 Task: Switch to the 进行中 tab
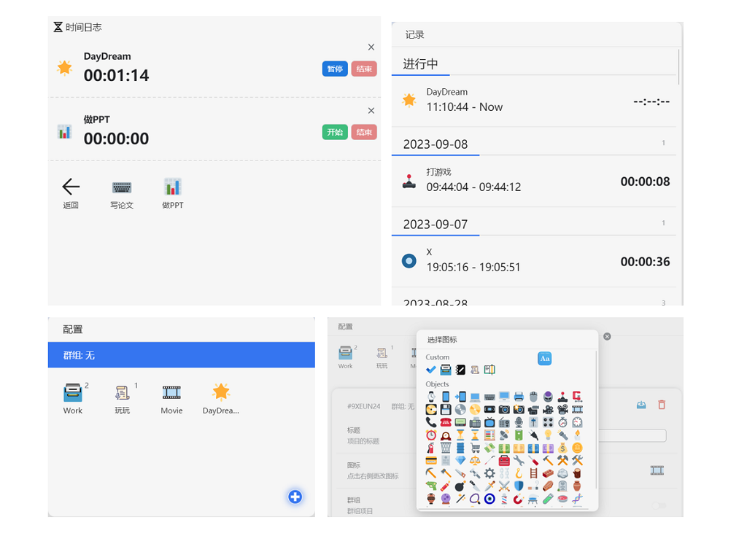pyautogui.click(x=420, y=64)
